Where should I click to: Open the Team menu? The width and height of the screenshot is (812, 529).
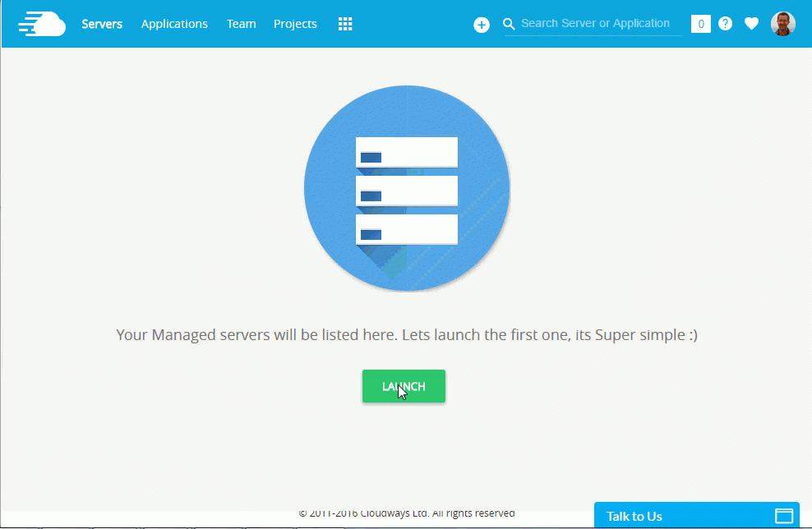point(242,24)
